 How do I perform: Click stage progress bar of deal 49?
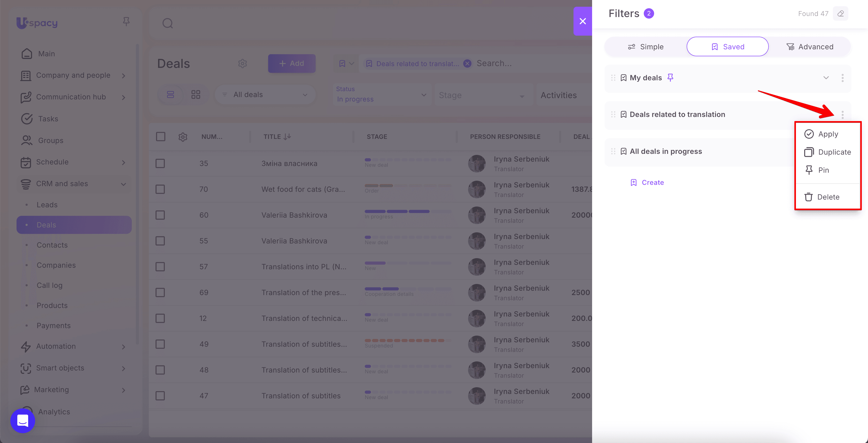pos(408,340)
